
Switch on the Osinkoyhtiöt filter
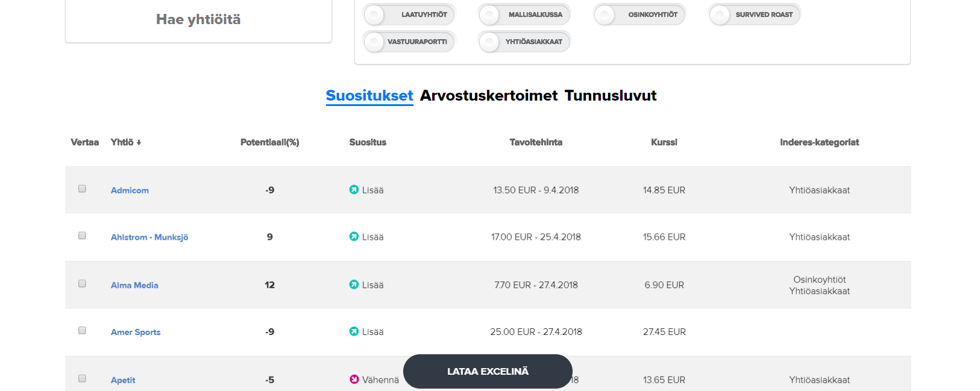(x=605, y=14)
